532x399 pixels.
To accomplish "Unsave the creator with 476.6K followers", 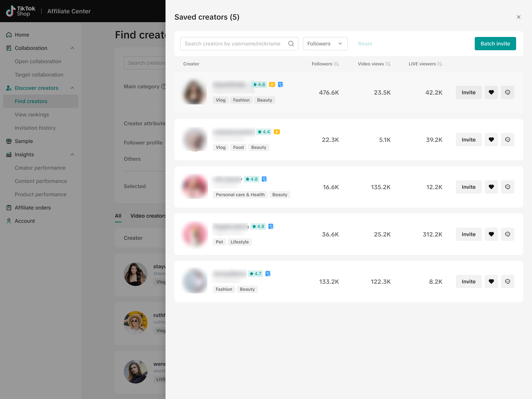I will pos(491,92).
